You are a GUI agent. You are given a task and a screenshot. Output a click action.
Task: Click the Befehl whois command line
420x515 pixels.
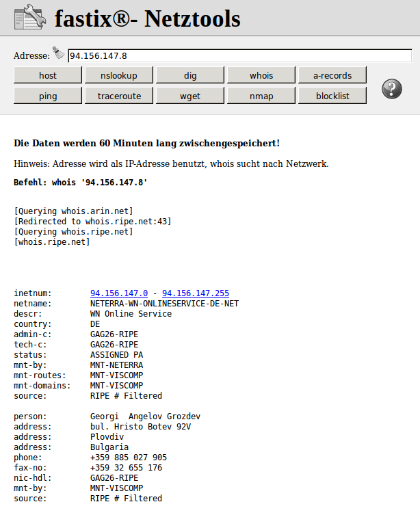pos(81,183)
